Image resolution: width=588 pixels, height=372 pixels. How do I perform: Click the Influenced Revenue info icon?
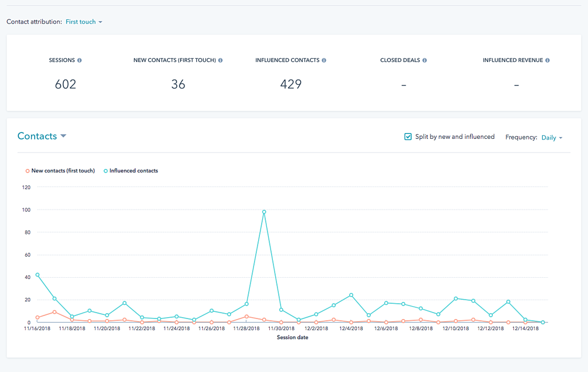click(x=547, y=61)
